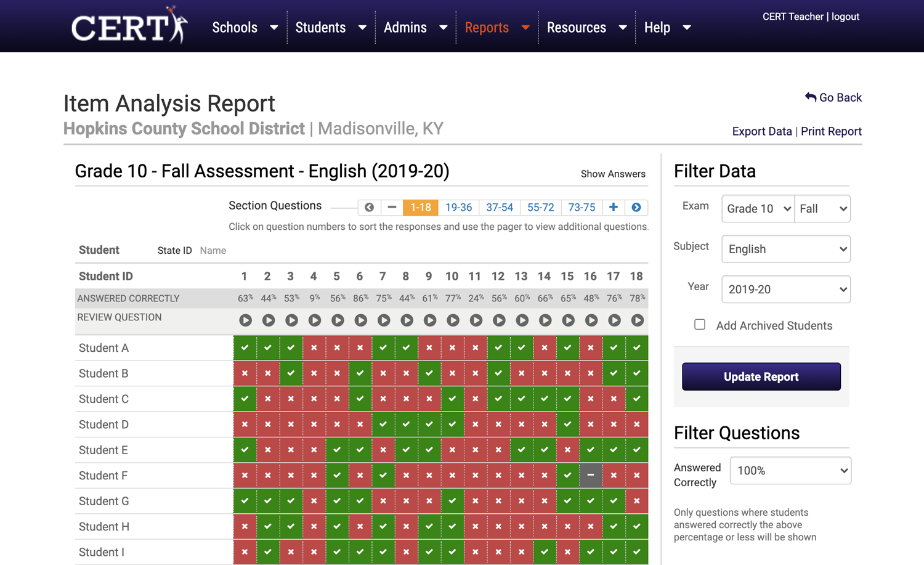Sort responses by question 5 column header
The image size is (924, 565).
tap(336, 276)
